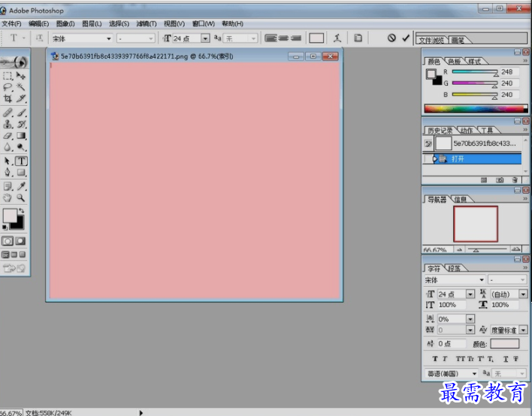Select the Dodge tool
Viewport: 532px width, 416px height.
(21, 147)
